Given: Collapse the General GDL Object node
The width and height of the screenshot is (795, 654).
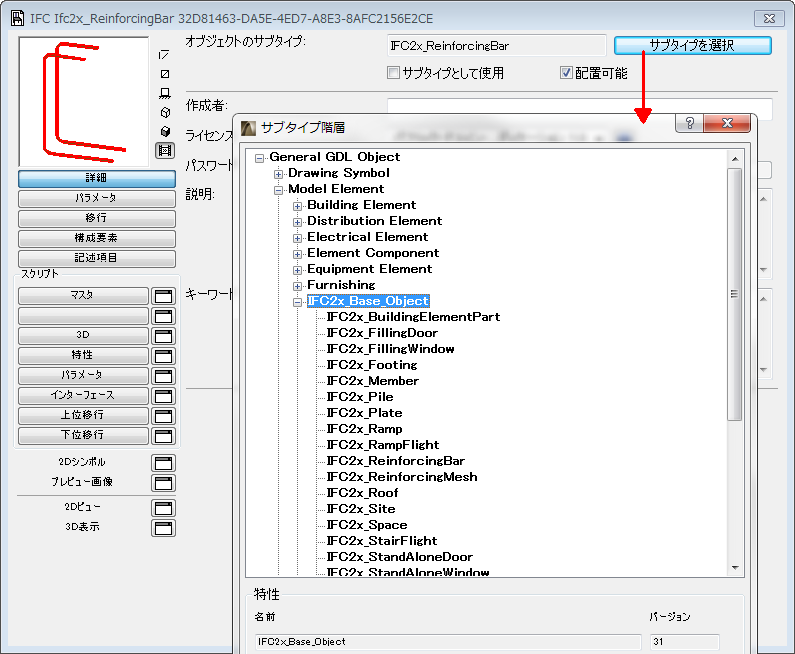Looking at the screenshot, I should click(x=260, y=158).
